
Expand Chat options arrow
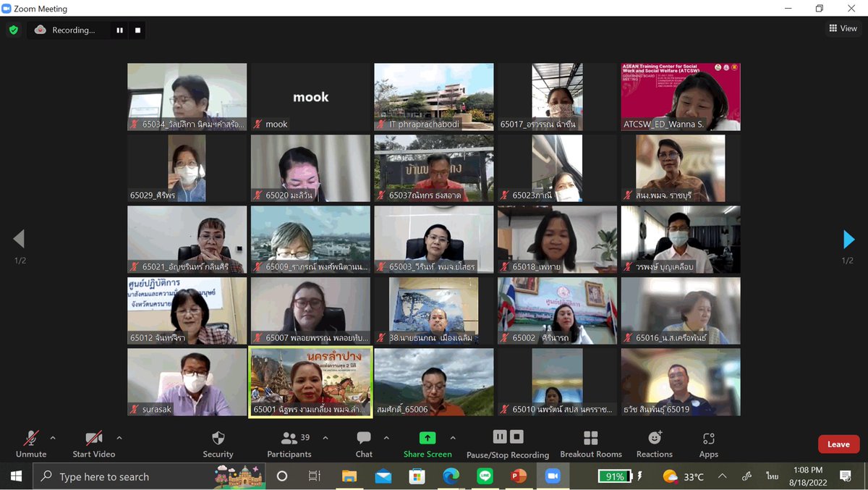pos(386,438)
